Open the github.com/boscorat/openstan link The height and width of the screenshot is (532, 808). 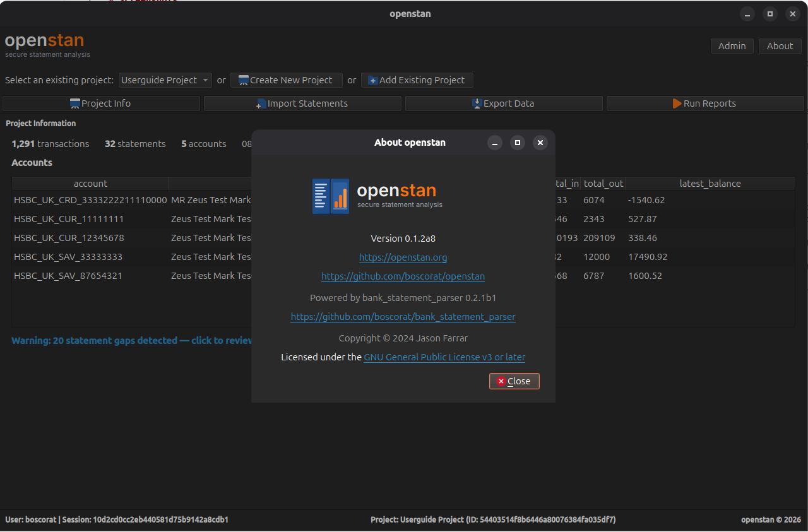point(403,276)
